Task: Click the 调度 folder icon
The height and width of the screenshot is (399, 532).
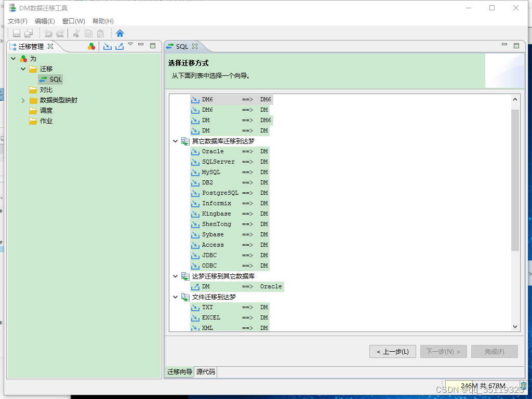Action: click(x=33, y=111)
